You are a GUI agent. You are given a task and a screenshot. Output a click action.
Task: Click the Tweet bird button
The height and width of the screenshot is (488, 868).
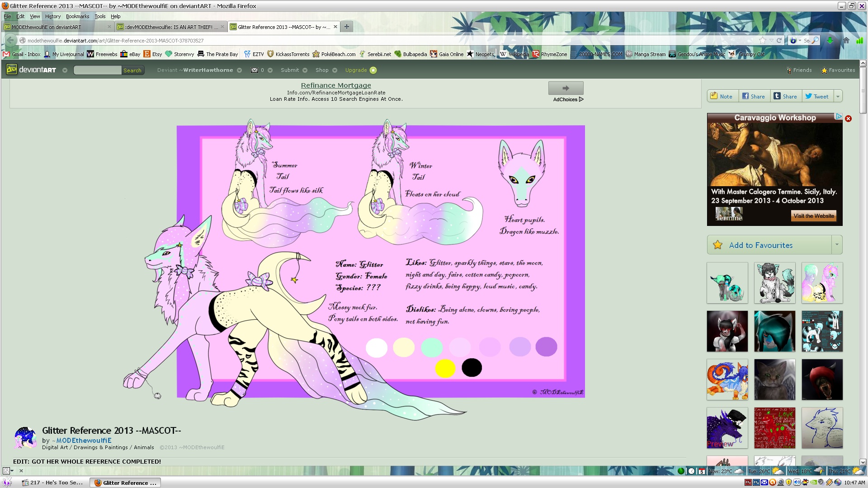[816, 96]
